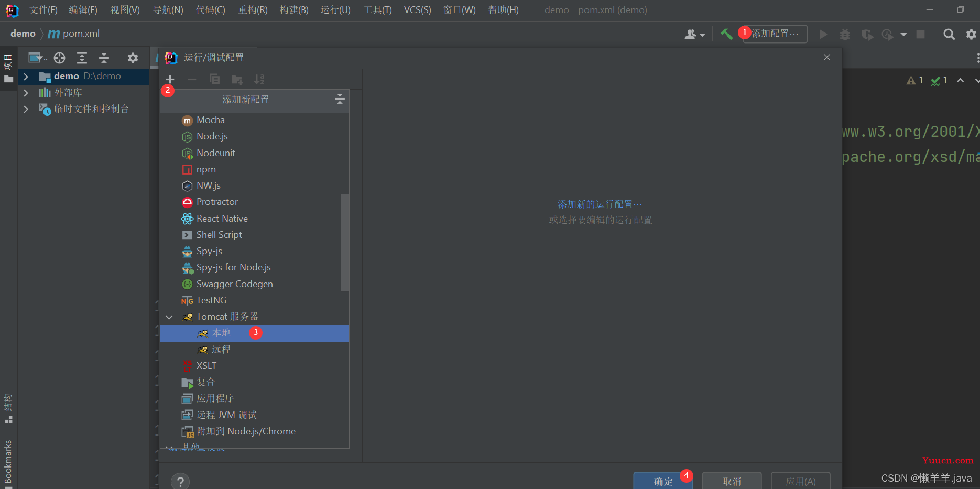Select Spy-js for Node.js configuration type
The width and height of the screenshot is (980, 489).
(x=255, y=267)
